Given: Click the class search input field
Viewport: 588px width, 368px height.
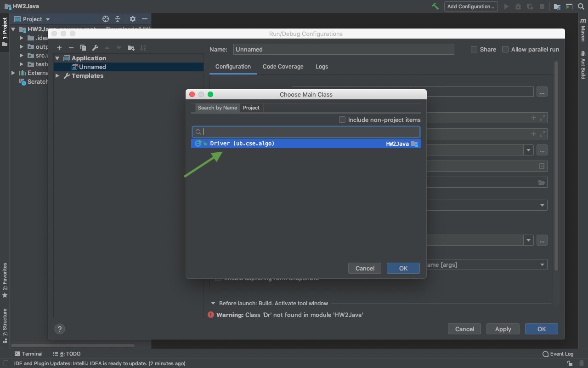Looking at the screenshot, I should (x=310, y=132).
